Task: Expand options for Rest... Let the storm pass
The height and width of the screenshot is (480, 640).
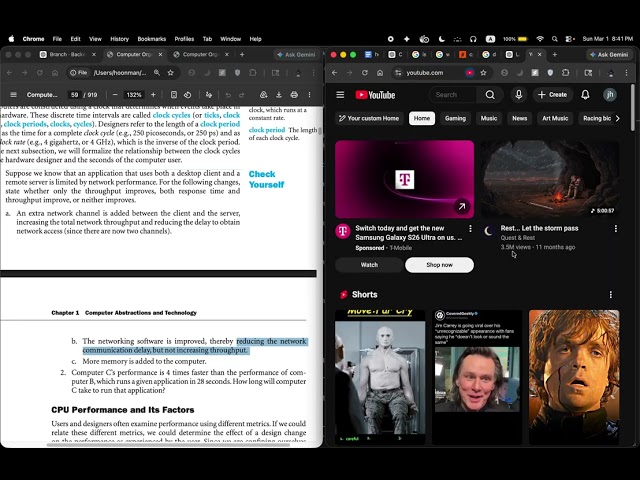Action: coord(616,229)
